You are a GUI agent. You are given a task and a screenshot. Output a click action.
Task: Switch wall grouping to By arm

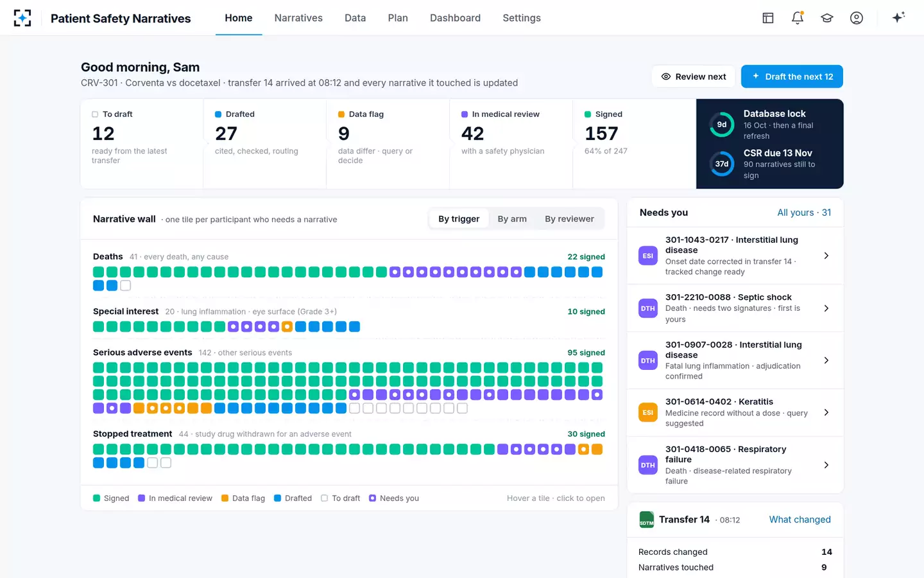coord(512,219)
